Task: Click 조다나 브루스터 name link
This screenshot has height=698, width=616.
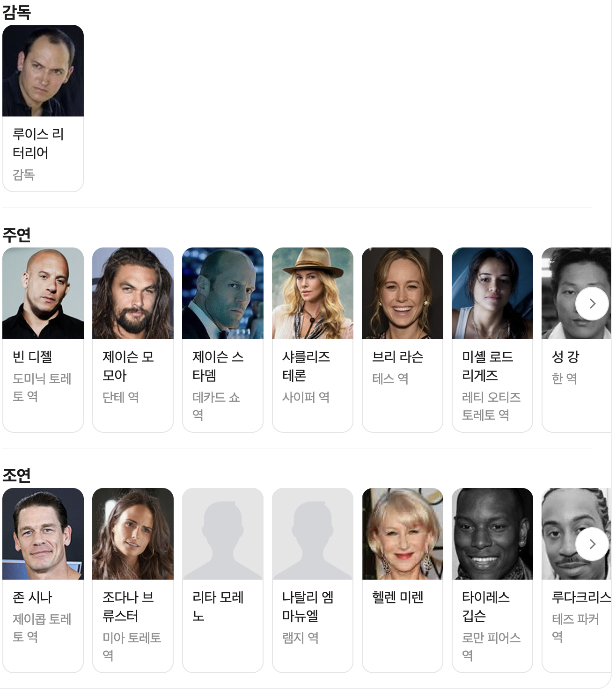Action: [128, 606]
